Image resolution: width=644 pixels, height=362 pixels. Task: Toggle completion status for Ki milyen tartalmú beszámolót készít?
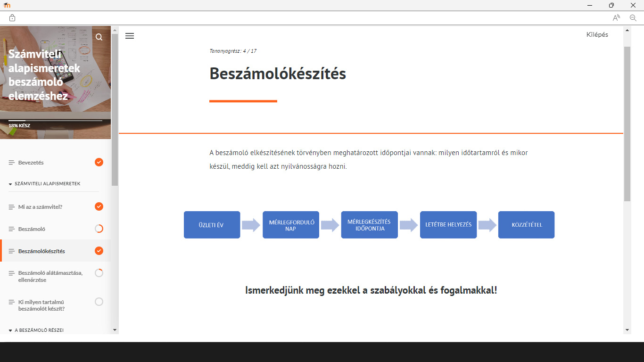[99, 302]
